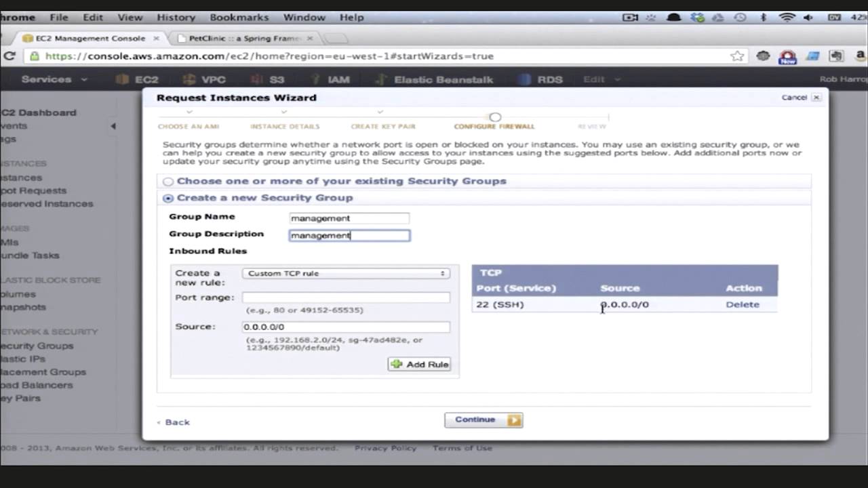This screenshot has width=868, height=488.
Task: Open the Window menu
Action: [304, 18]
